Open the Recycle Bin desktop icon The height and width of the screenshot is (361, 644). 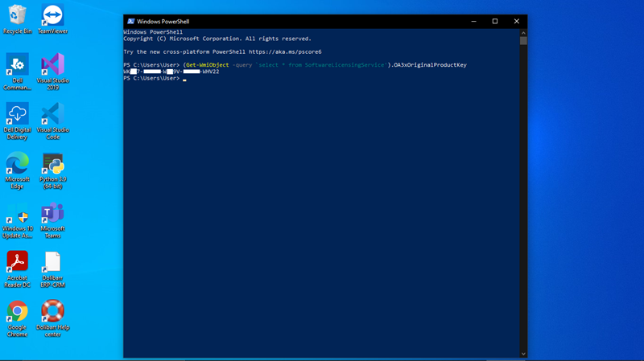coord(17,15)
